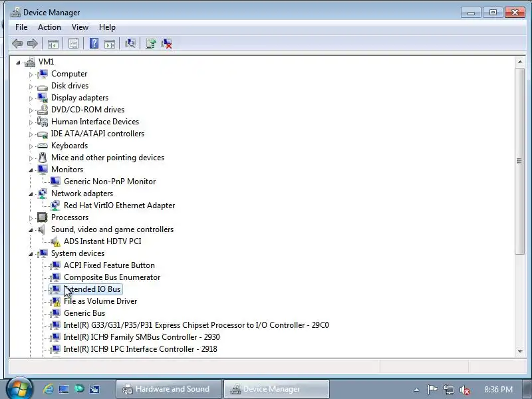Screen dimensions: 532x399
Task: Click the Generic Non-PnP Monitor icon
Action: (55, 182)
